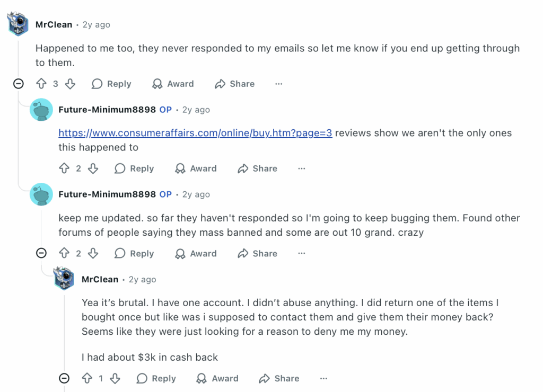Click the OP badge next to Future-Minimum8898
The image size is (543, 392).
(165, 110)
